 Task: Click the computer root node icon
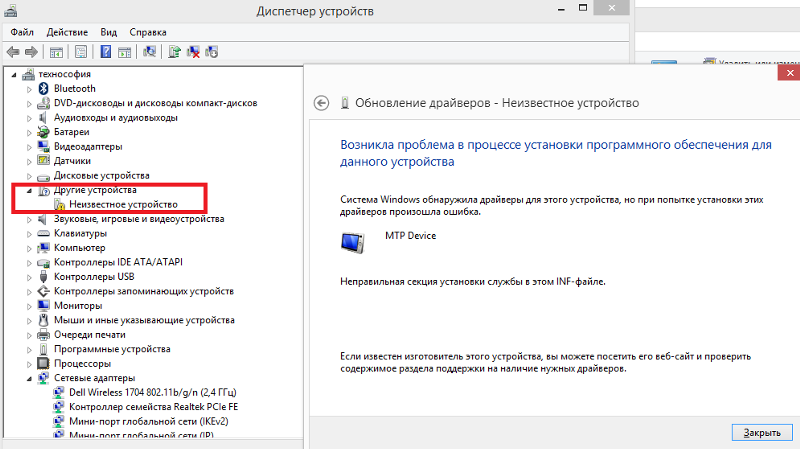point(29,74)
